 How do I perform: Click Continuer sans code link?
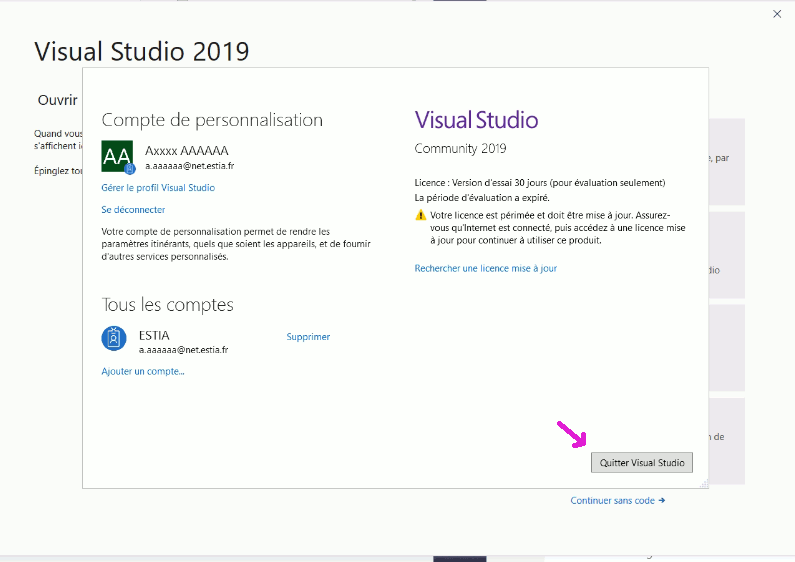pyautogui.click(x=618, y=501)
